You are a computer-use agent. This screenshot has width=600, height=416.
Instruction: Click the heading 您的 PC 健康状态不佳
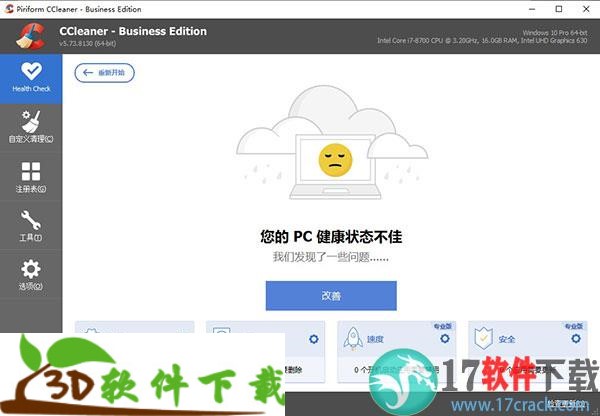pos(331,237)
